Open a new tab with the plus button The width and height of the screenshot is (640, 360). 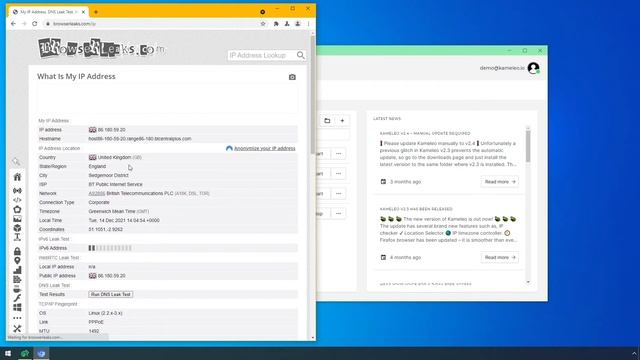click(96, 12)
